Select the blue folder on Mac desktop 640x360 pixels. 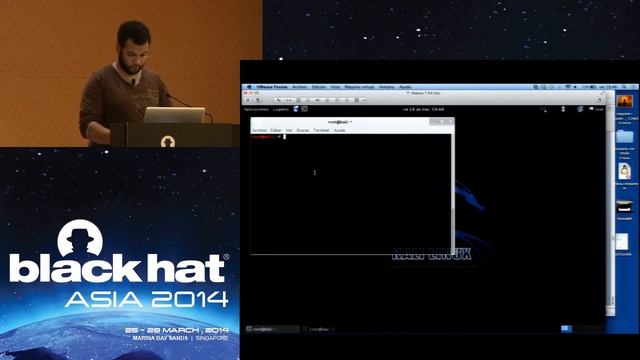point(624,137)
